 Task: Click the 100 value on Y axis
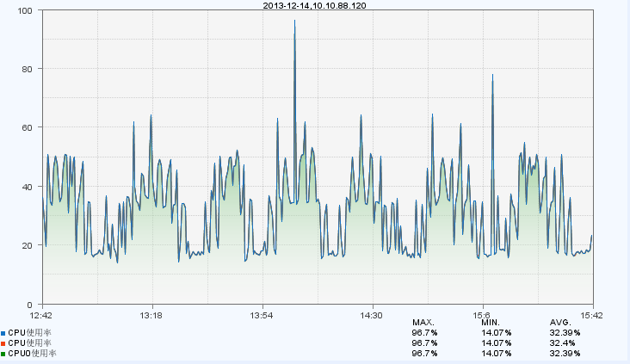click(24, 10)
